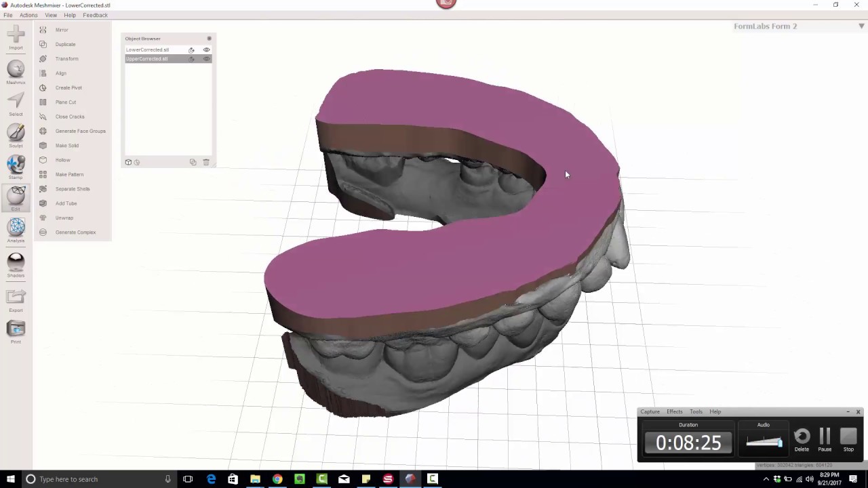Pause the screen recording
The height and width of the screenshot is (488, 868).
825,440
